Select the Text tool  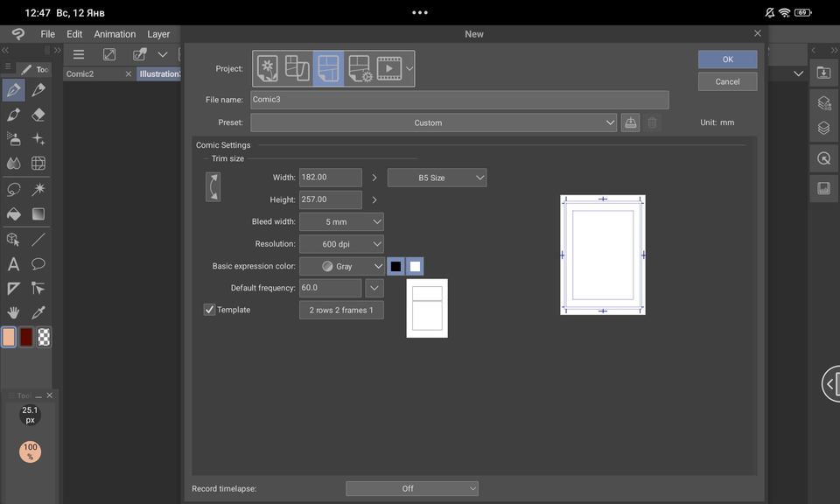(x=13, y=264)
